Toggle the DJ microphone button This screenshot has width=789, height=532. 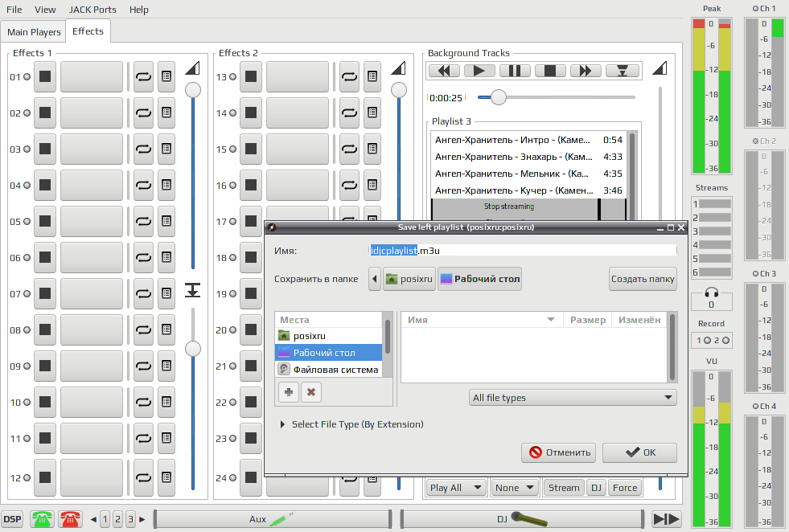pos(522,519)
